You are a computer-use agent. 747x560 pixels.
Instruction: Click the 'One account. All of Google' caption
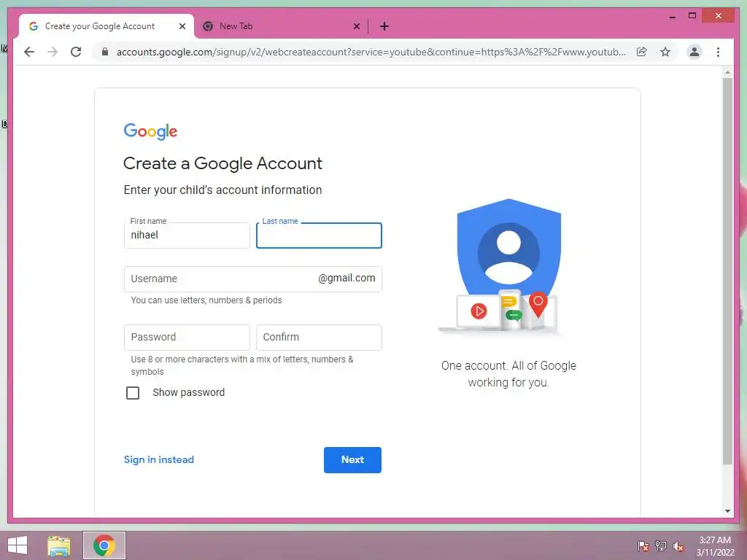coord(508,374)
